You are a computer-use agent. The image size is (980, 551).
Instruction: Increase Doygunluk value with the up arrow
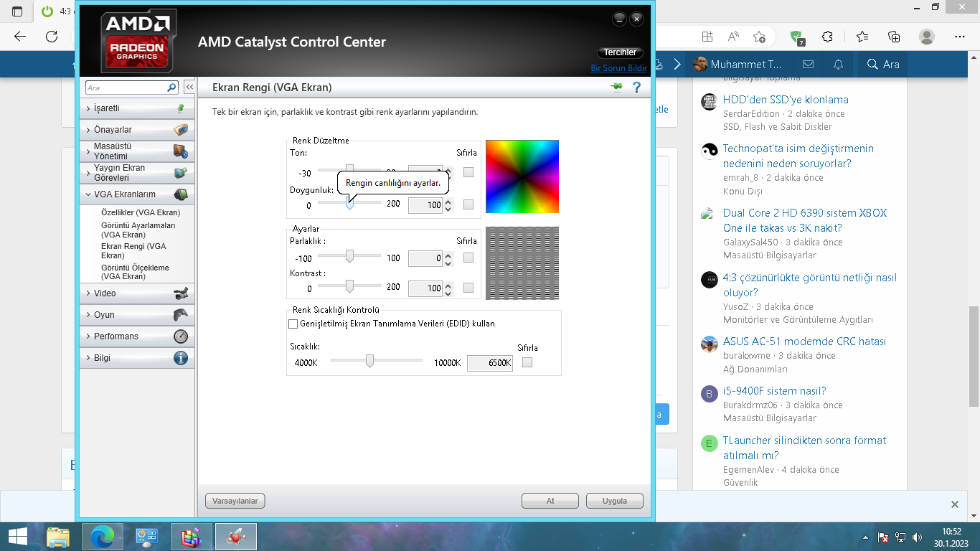pyautogui.click(x=448, y=202)
